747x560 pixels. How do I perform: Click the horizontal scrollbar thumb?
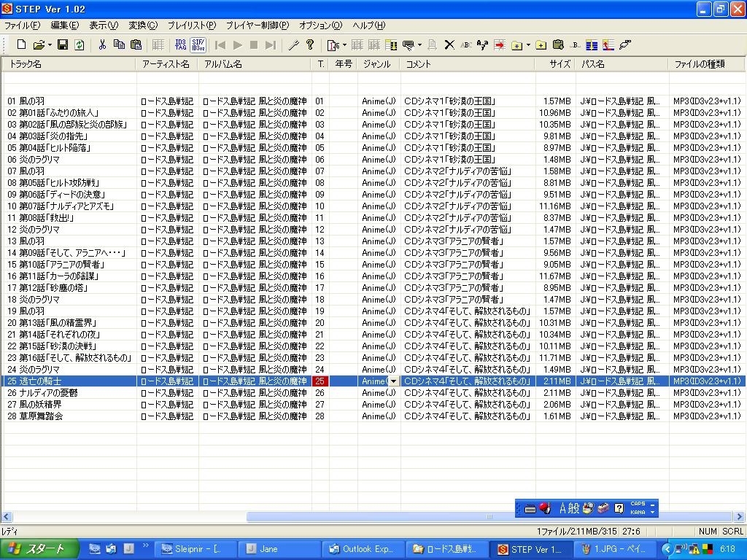[489, 517]
